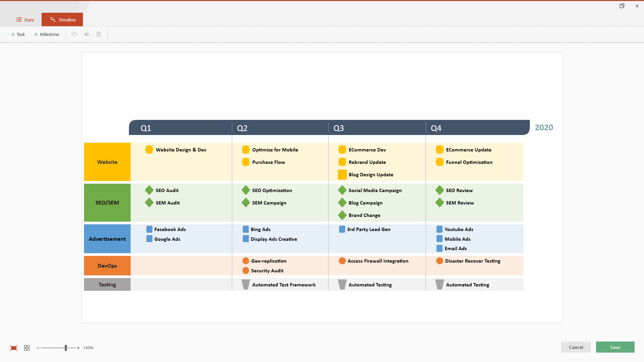Select the SEO Audit diamond milestone
Screen dimensions: 644x362
149,190
